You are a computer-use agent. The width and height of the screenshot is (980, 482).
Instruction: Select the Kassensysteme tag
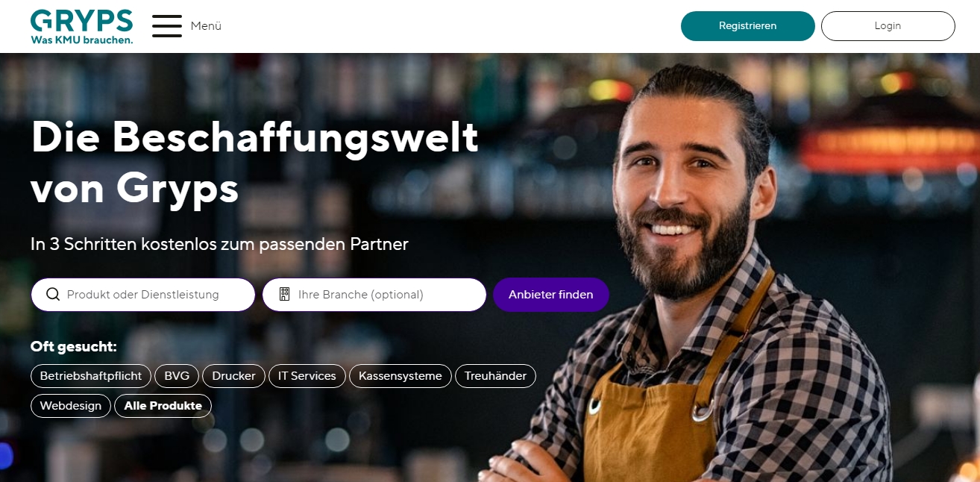[401, 376]
